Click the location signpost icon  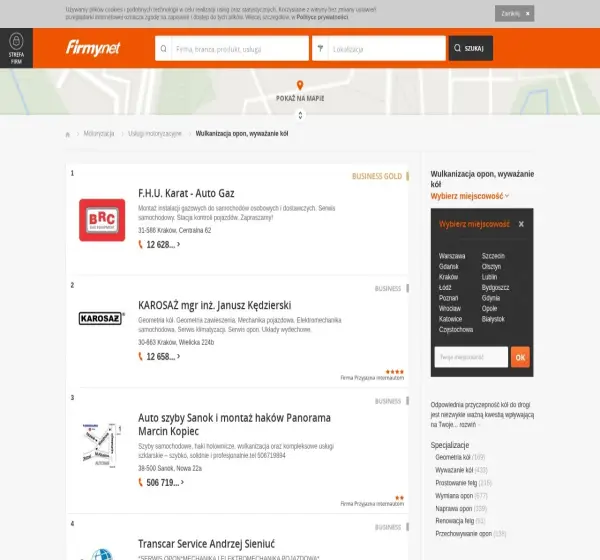320,48
